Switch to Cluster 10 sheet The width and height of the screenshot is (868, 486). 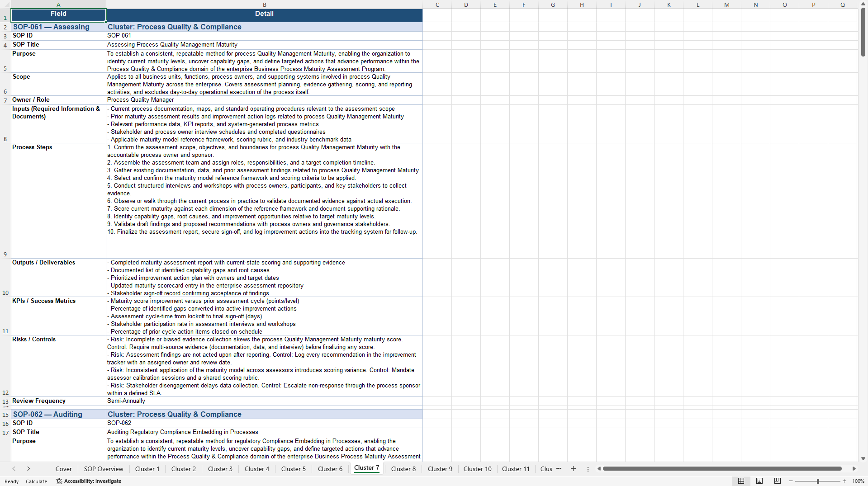478,469
